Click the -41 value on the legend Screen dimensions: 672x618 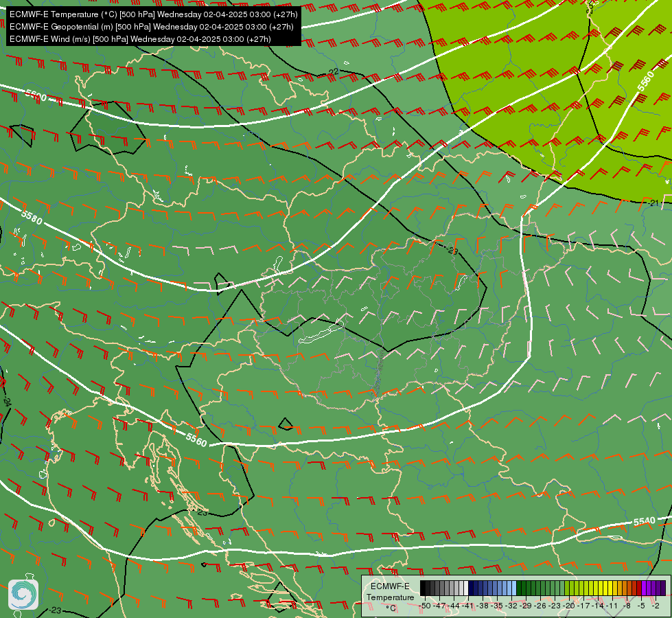pos(468,606)
